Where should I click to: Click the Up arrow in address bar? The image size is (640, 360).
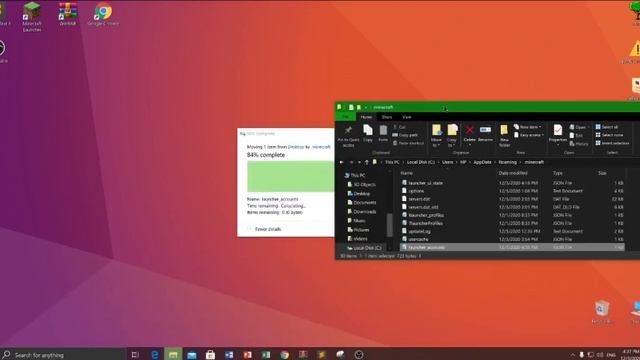pos(367,162)
